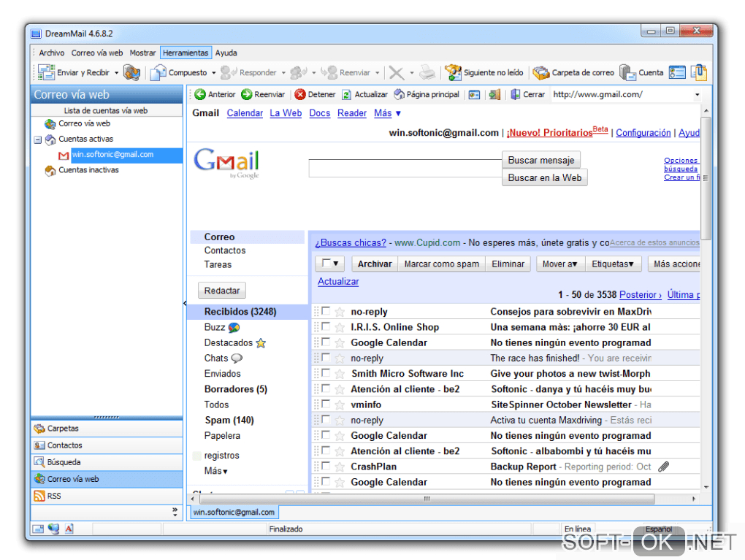Open Carpeta de correo icon
This screenshot has width=745, height=560.
coord(540,73)
